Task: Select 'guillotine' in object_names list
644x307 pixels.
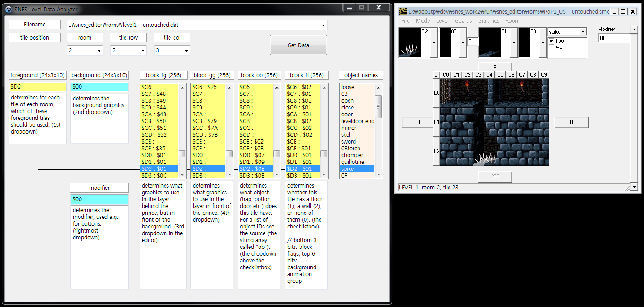Action: tap(357, 162)
